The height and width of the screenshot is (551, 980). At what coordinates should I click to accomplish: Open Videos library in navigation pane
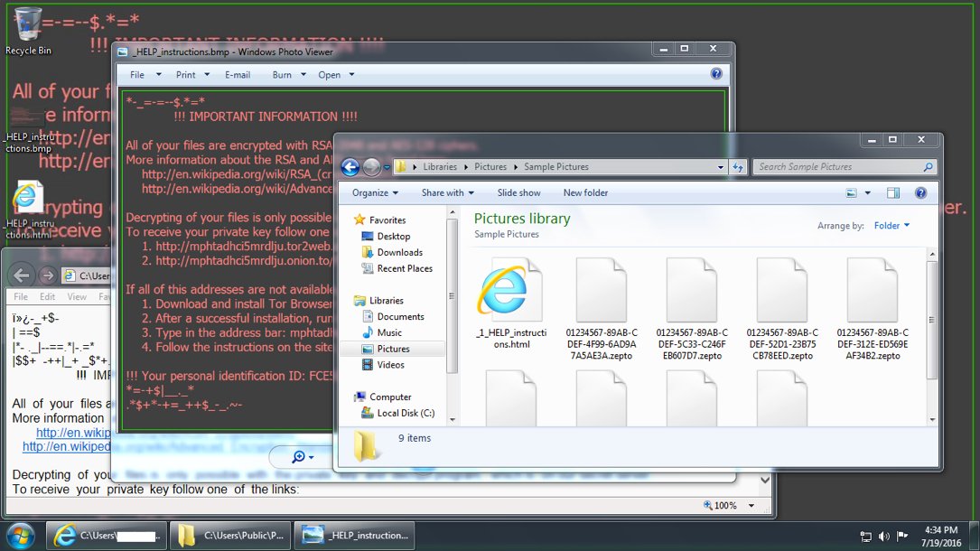(382, 365)
